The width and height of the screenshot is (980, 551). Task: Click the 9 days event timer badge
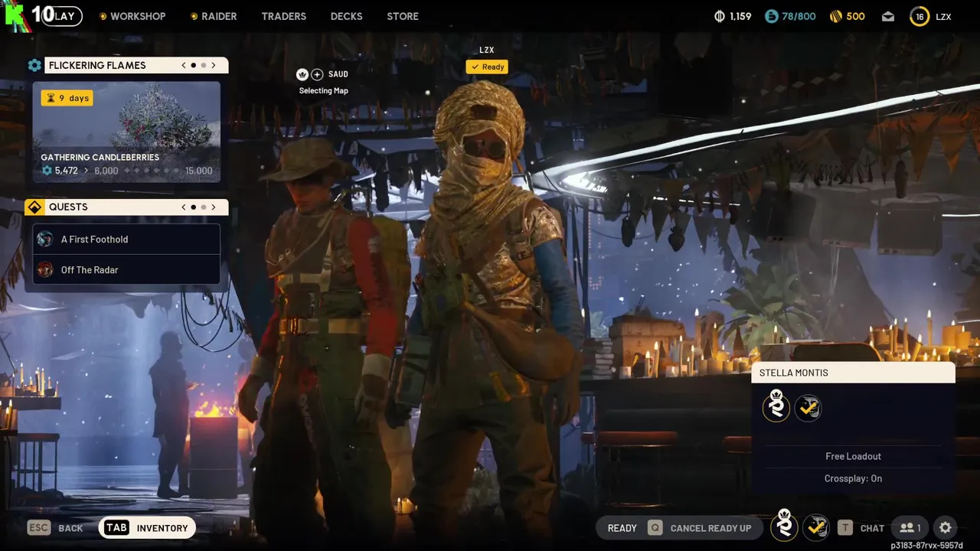tap(67, 98)
